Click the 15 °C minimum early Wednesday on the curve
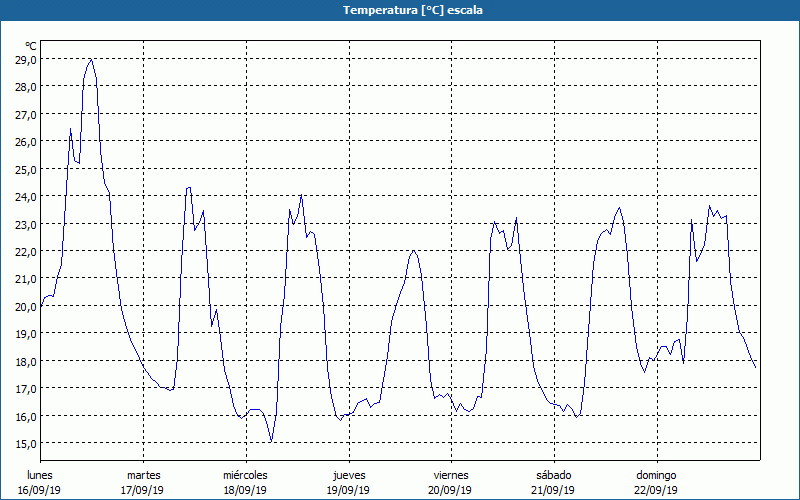This screenshot has width=800, height=500. [271, 441]
